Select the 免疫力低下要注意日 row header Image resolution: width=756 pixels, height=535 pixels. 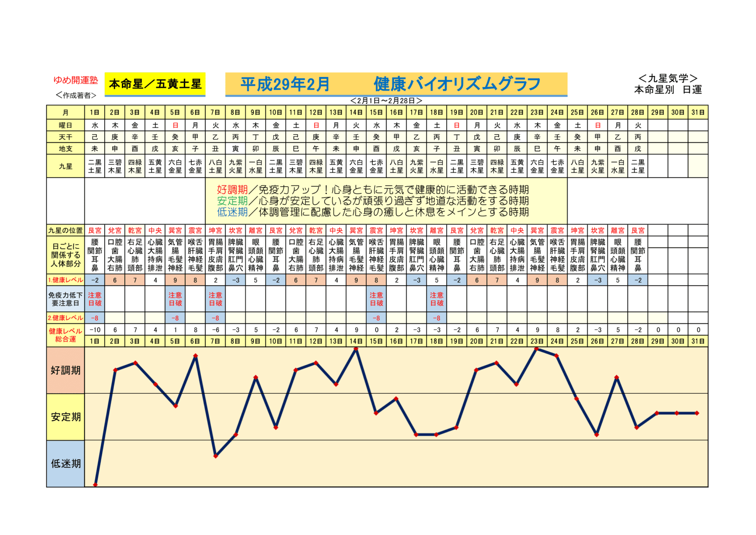click(x=66, y=299)
